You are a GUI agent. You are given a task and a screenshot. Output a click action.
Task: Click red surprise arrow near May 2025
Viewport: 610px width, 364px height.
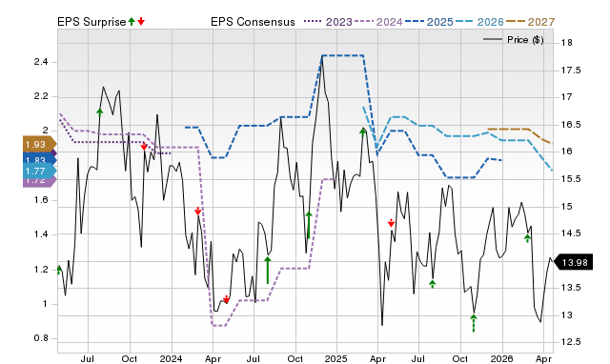tap(391, 223)
